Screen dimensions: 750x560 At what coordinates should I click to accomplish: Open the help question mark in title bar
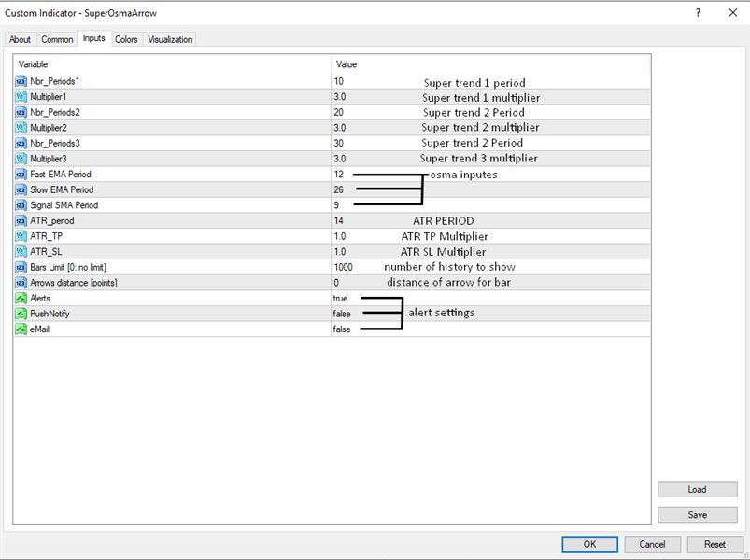click(698, 13)
